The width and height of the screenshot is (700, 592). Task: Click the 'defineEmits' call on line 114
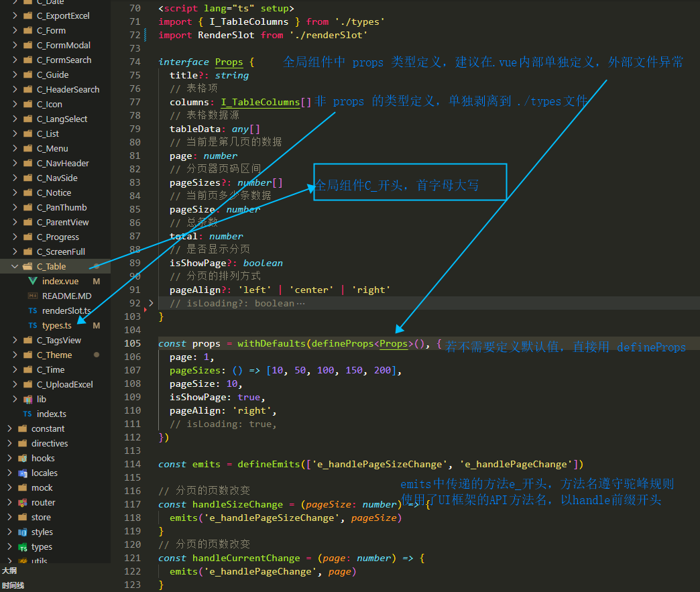[269, 465]
